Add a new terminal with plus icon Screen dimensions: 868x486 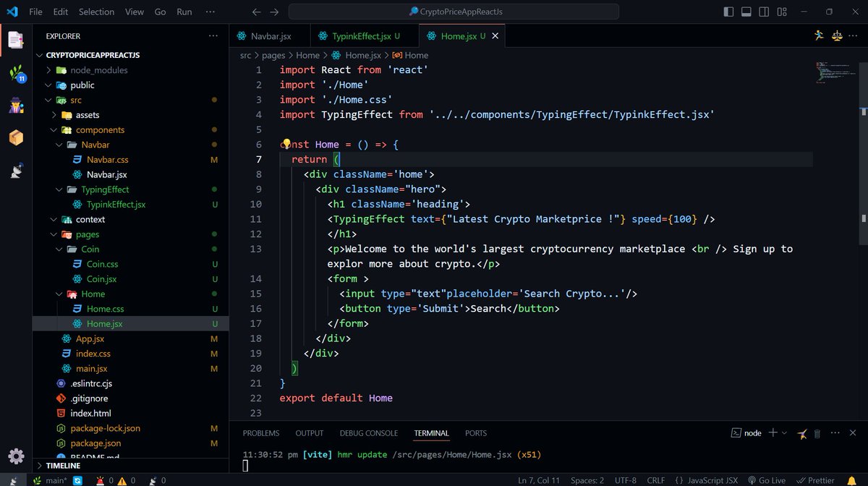click(773, 432)
